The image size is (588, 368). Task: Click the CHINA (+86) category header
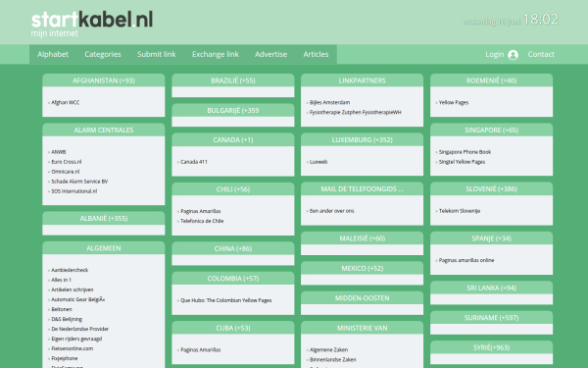click(x=233, y=248)
